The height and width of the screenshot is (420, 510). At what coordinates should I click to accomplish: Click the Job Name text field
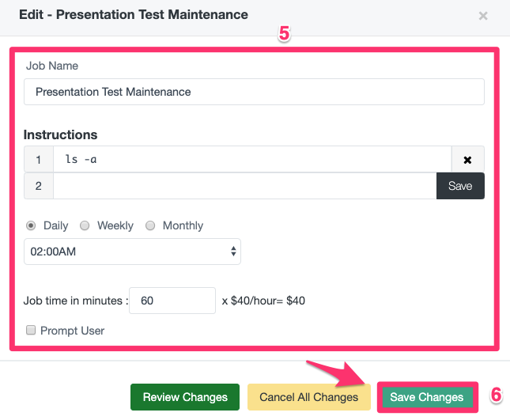tap(253, 92)
